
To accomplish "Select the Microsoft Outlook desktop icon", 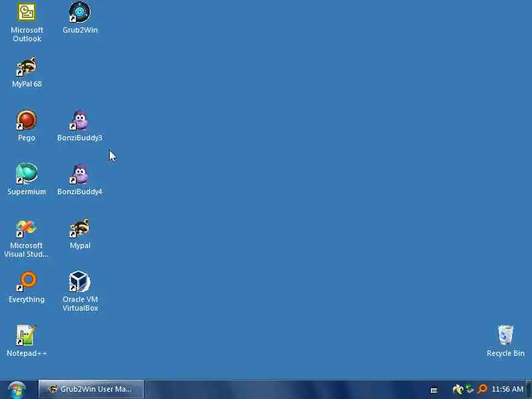I will point(27,22).
